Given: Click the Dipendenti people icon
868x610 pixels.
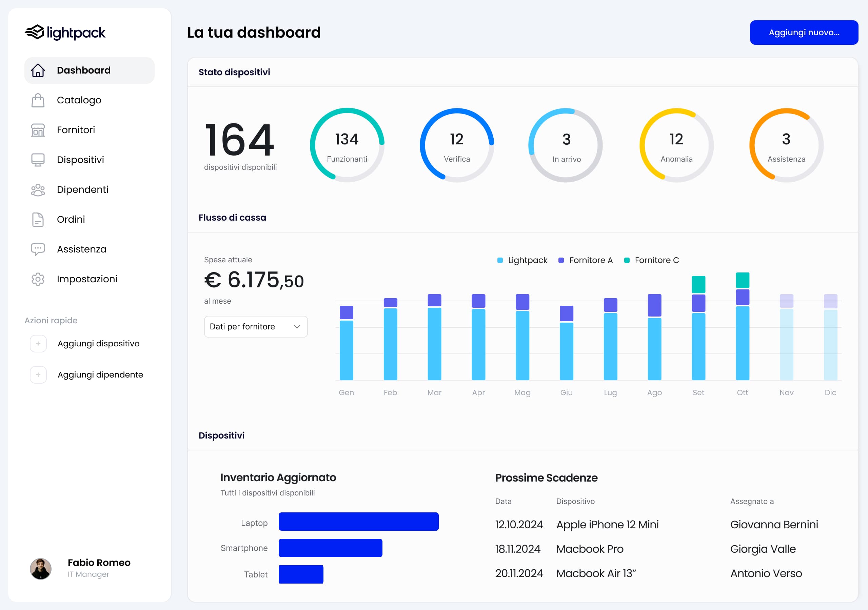Looking at the screenshot, I should point(38,190).
